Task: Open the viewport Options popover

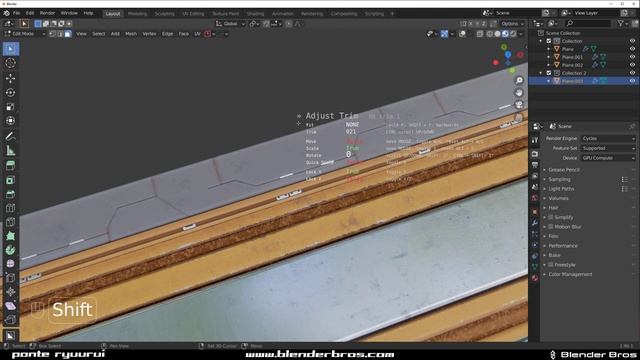Action: (x=512, y=24)
